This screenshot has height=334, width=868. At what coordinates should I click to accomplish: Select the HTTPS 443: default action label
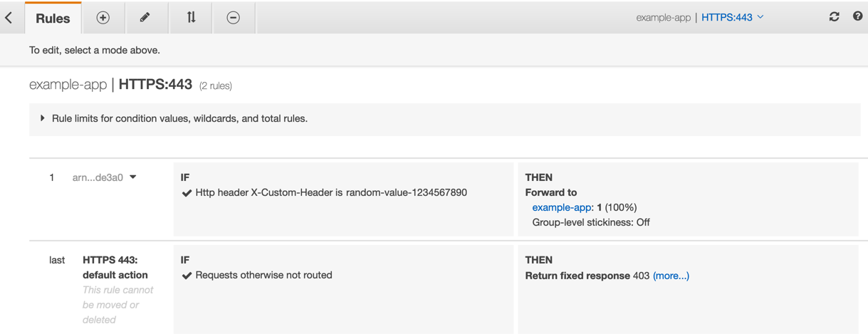point(115,268)
